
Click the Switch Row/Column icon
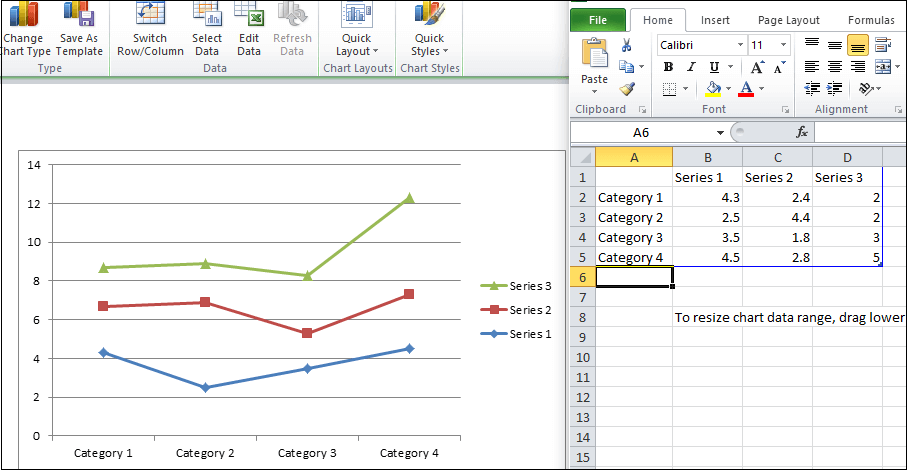(150, 14)
